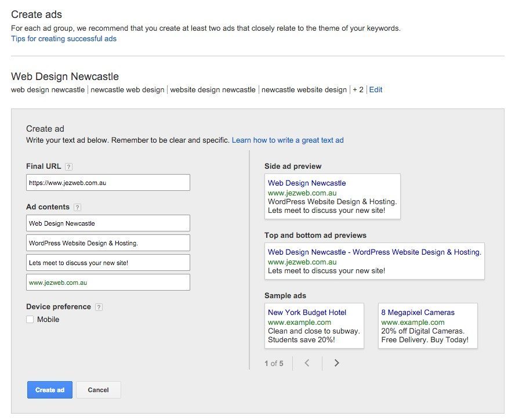526x420 pixels.
Task: Click Learn how to write a great text ad
Action: [x=288, y=140]
